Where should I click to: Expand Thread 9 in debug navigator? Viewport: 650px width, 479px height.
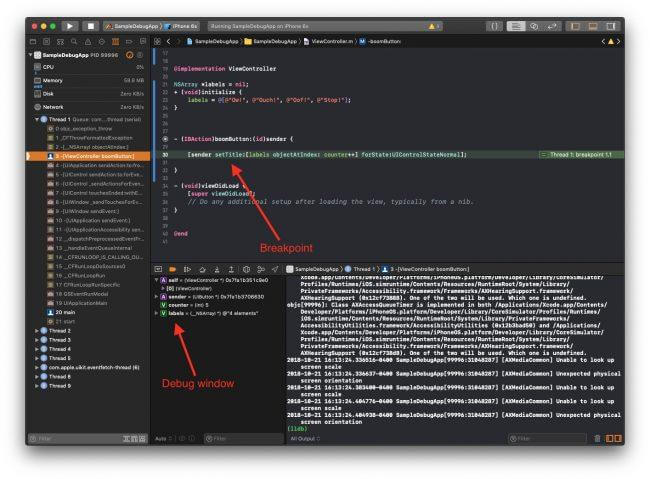[37, 386]
